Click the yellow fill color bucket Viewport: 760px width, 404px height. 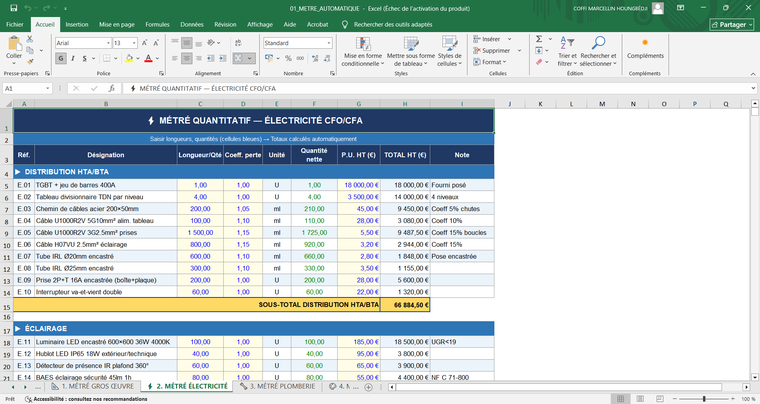(128, 59)
